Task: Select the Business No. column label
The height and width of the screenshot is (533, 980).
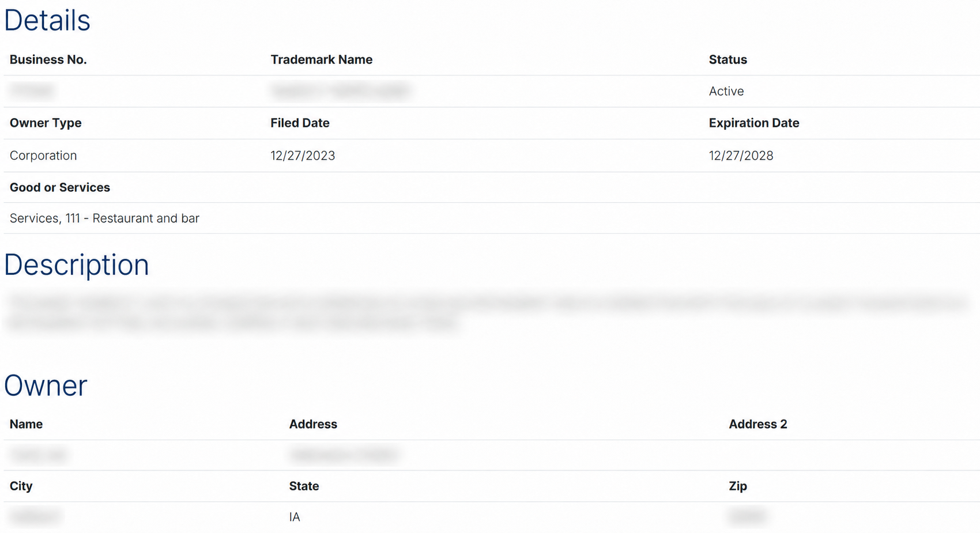Action: (48, 60)
